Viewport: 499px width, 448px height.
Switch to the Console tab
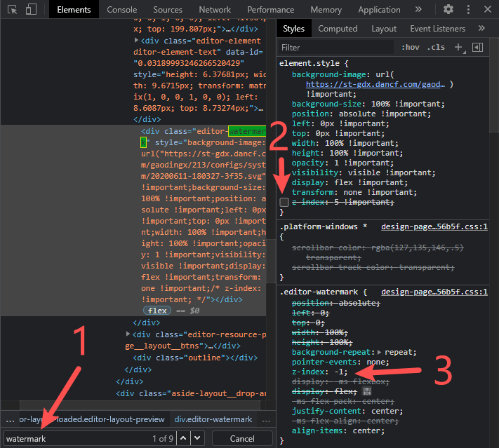pos(122,10)
